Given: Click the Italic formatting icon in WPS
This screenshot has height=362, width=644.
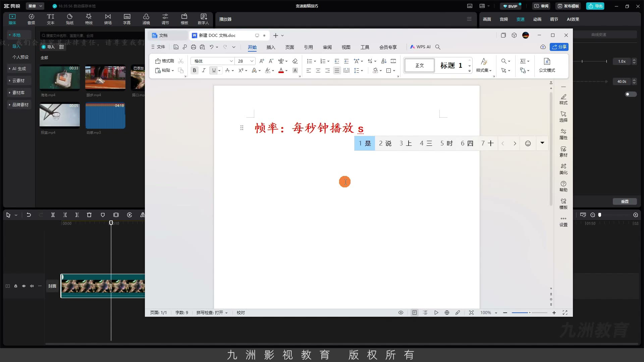Looking at the screenshot, I should pos(204,70).
